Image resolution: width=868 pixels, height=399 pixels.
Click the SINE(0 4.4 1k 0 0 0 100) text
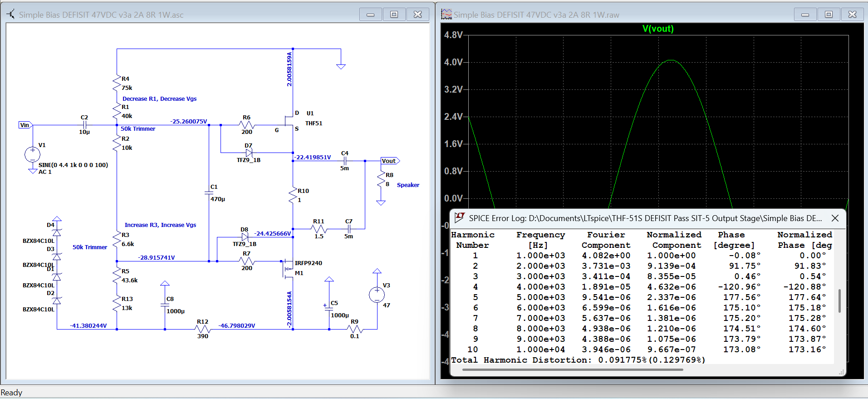(x=73, y=165)
